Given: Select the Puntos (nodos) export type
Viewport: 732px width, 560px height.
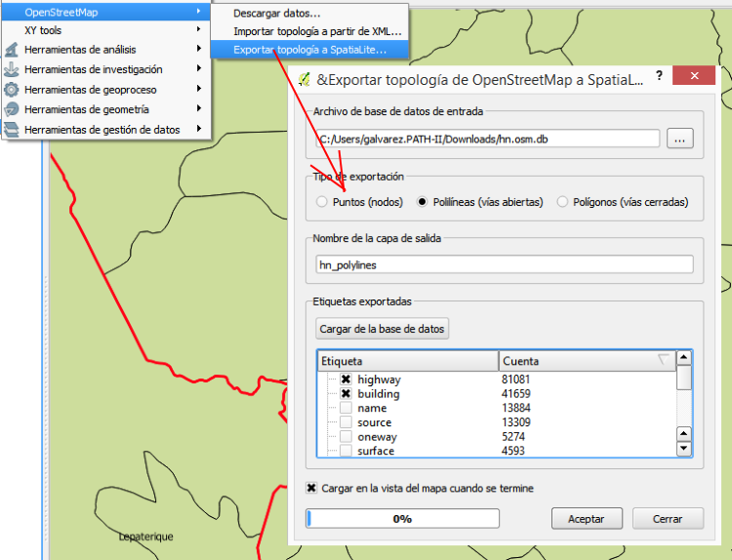Looking at the screenshot, I should click(x=323, y=202).
